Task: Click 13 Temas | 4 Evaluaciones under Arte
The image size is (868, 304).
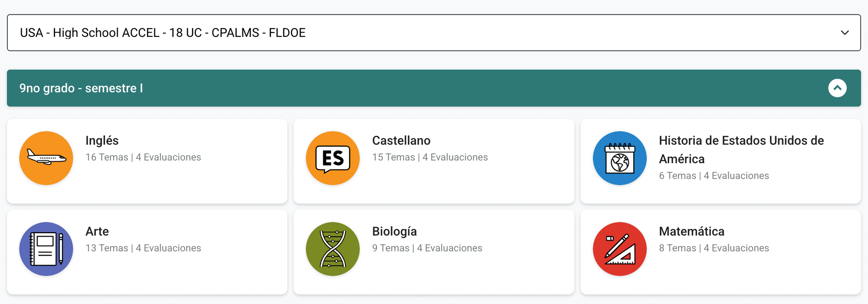Action: 143,248
